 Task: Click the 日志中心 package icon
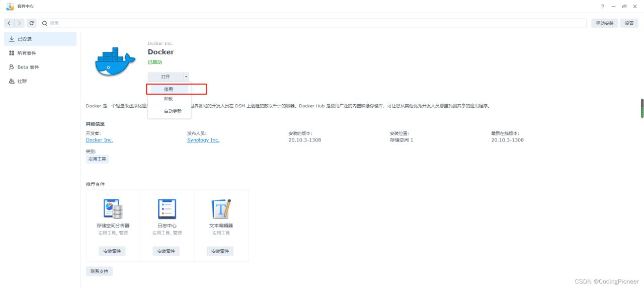coord(167,208)
